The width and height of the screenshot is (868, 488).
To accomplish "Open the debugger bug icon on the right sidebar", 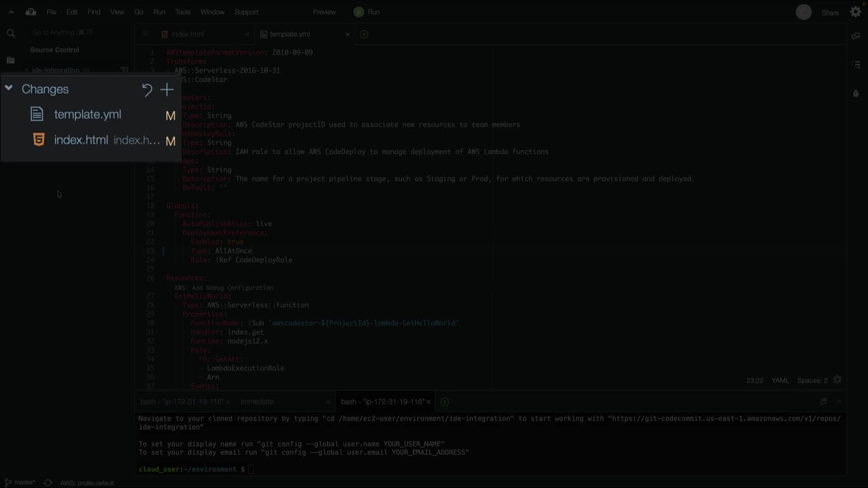I will pos(856,94).
